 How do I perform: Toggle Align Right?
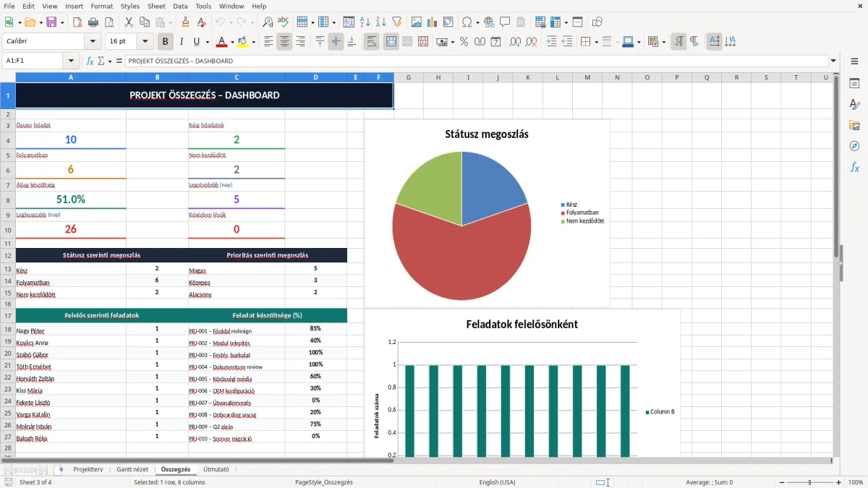click(300, 42)
